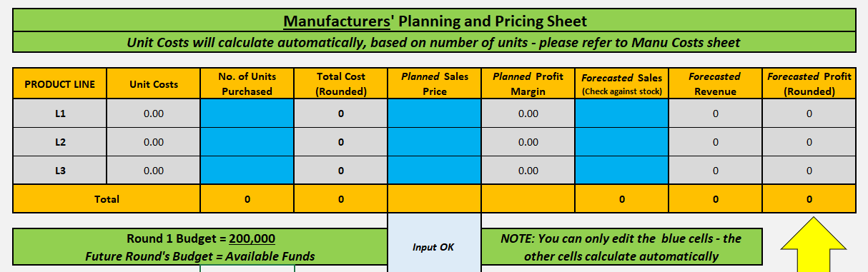Click the Round 1 Budget green box
868x272 pixels.
click(x=200, y=248)
